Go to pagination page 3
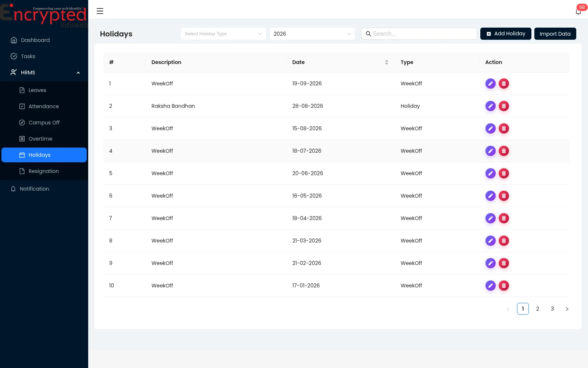The width and height of the screenshot is (588, 368). tap(552, 309)
